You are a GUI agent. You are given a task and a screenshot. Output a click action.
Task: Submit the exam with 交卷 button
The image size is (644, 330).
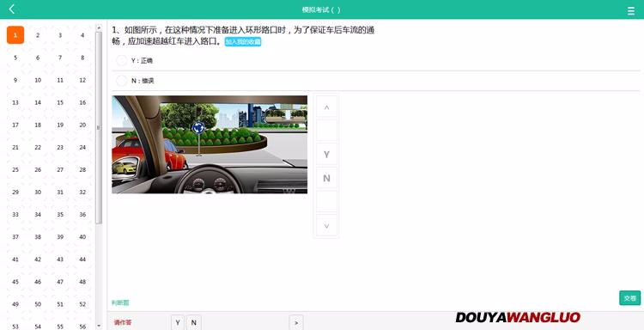point(629,298)
